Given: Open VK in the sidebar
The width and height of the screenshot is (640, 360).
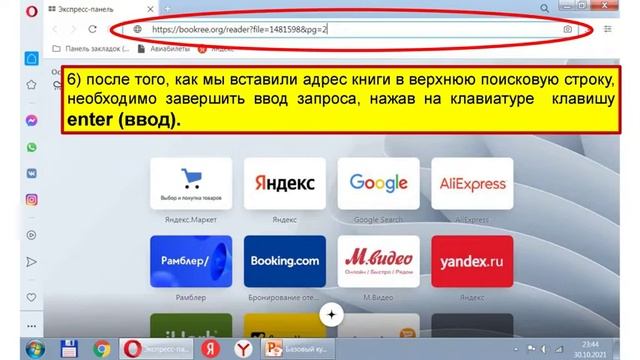Looking at the screenshot, I should (31, 173).
